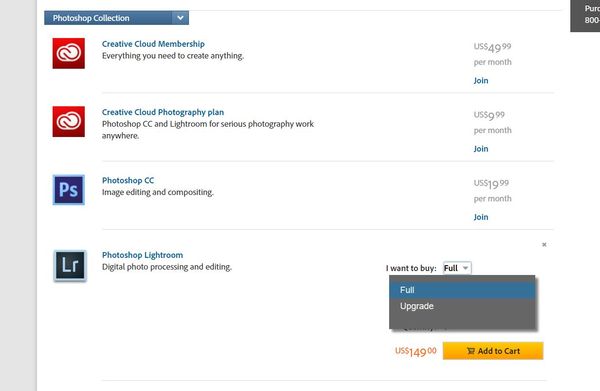
Task: Open the Photoshop CC title link
Action: (x=128, y=180)
